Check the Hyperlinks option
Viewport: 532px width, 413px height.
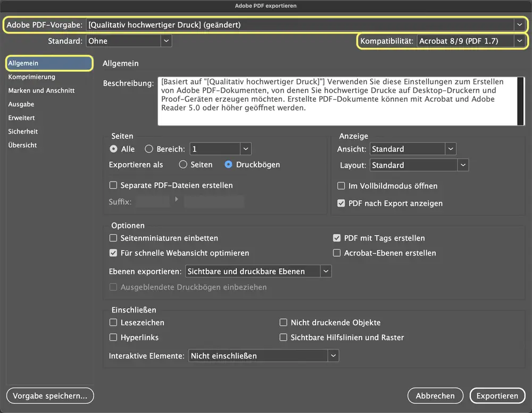tap(113, 337)
